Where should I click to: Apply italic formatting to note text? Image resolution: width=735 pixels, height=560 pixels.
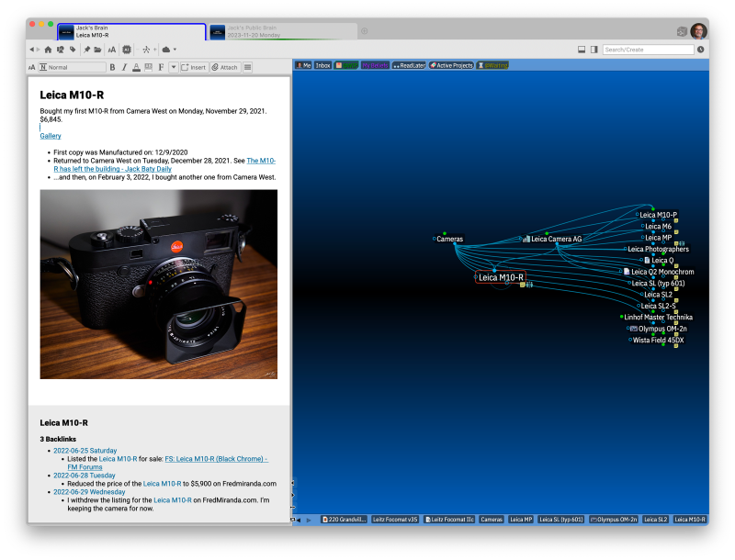click(x=124, y=67)
